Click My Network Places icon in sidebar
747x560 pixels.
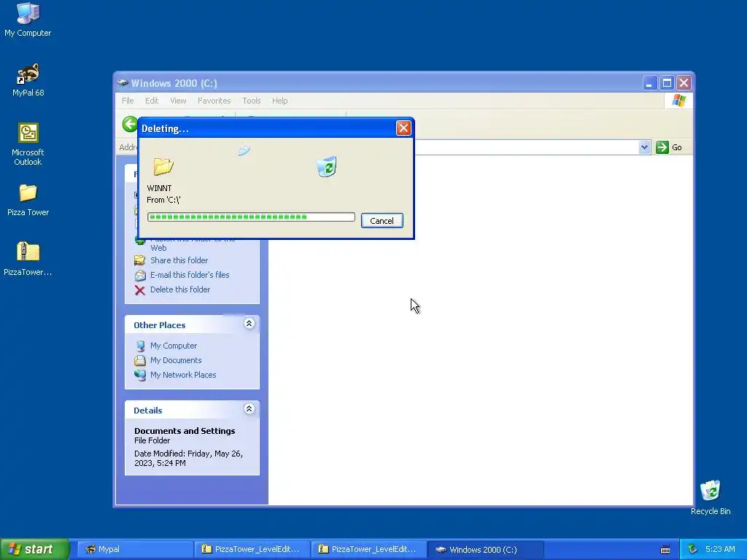click(x=140, y=376)
